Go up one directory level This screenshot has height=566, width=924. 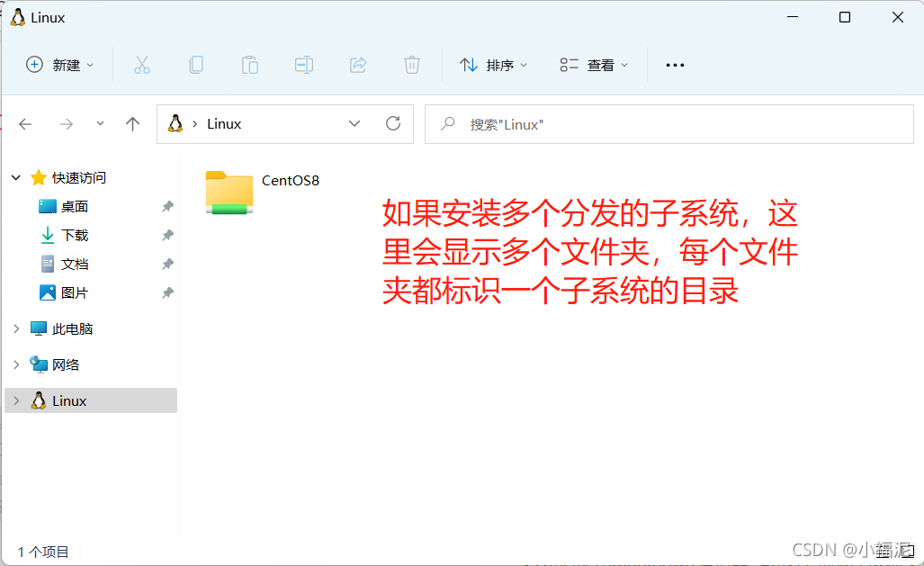pyautogui.click(x=133, y=124)
